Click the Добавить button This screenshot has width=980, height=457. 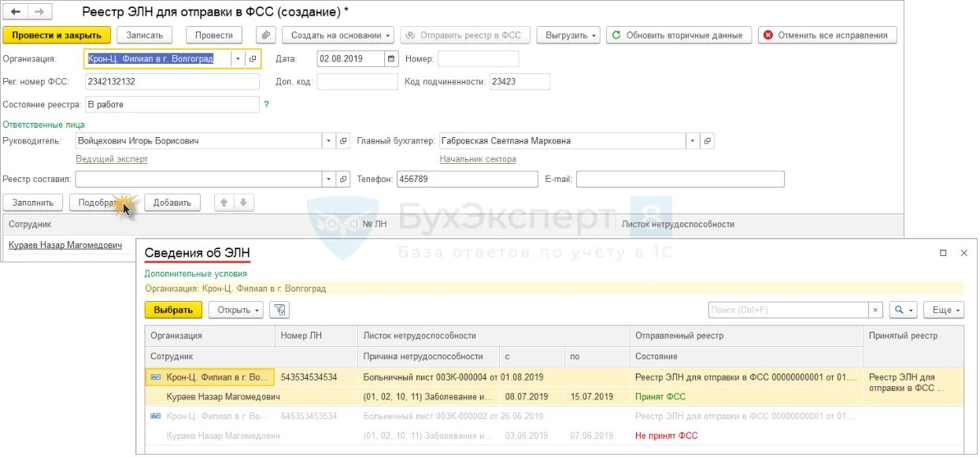pyautogui.click(x=172, y=202)
